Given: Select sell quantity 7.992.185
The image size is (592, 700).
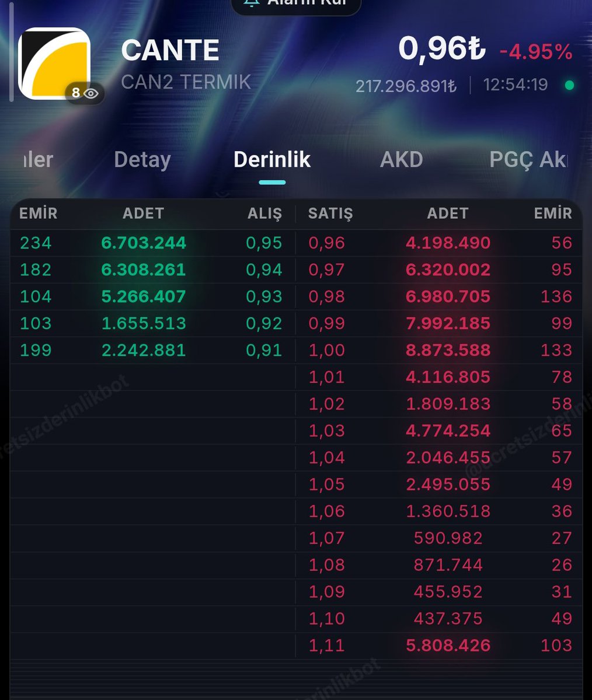Looking at the screenshot, I should point(448,323).
